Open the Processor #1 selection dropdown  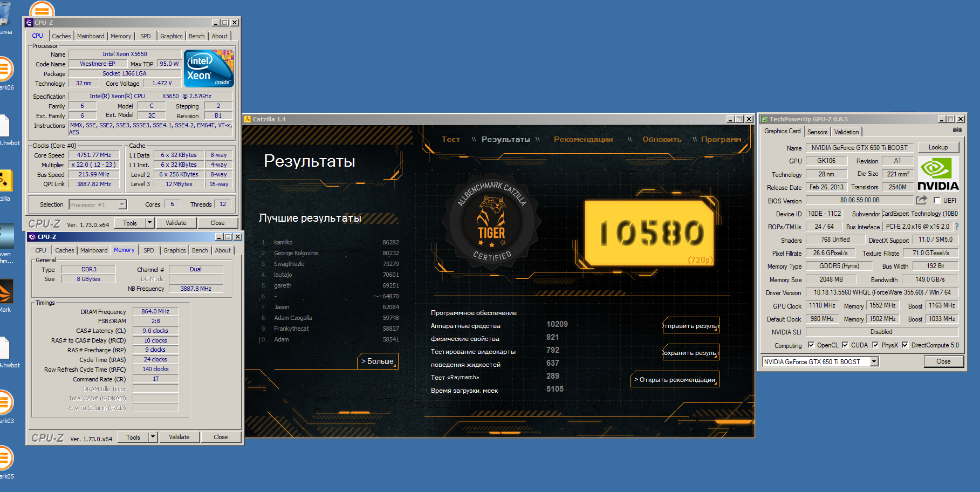coord(122,204)
